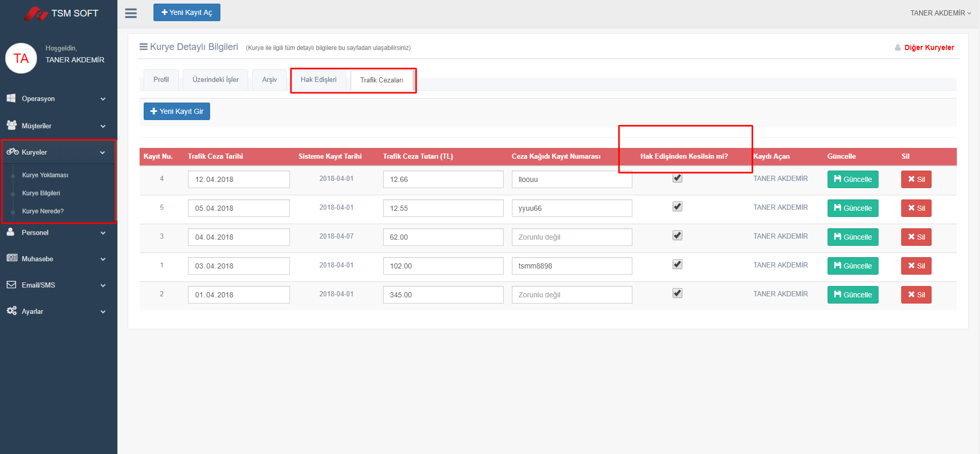Click the TSM SOFT logo icon
Image resolution: width=980 pixels, height=454 pixels.
[x=36, y=13]
